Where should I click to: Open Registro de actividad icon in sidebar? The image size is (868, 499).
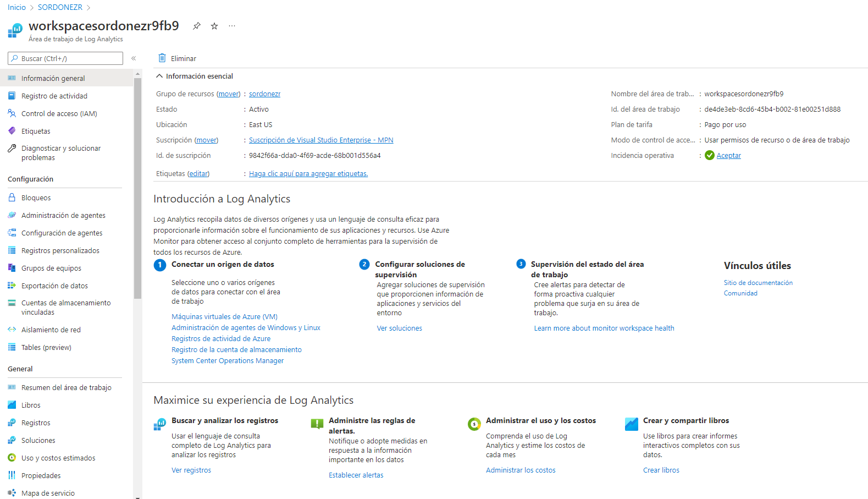(12, 96)
